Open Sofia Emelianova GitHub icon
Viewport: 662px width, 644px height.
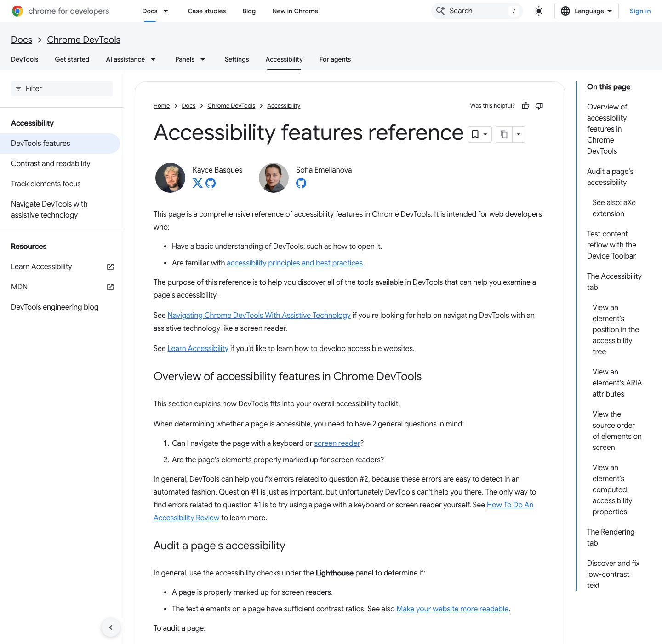pyautogui.click(x=301, y=183)
